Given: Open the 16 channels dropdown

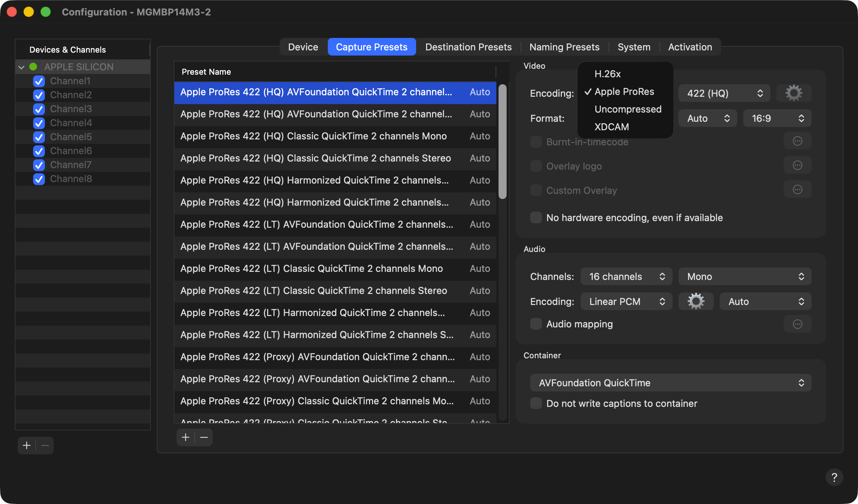Looking at the screenshot, I should coord(626,277).
